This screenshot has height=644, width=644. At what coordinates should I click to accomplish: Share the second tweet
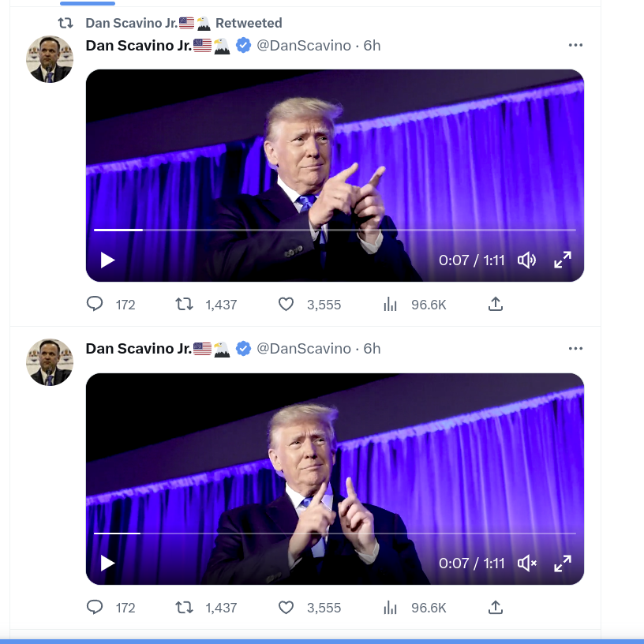pyautogui.click(x=496, y=607)
